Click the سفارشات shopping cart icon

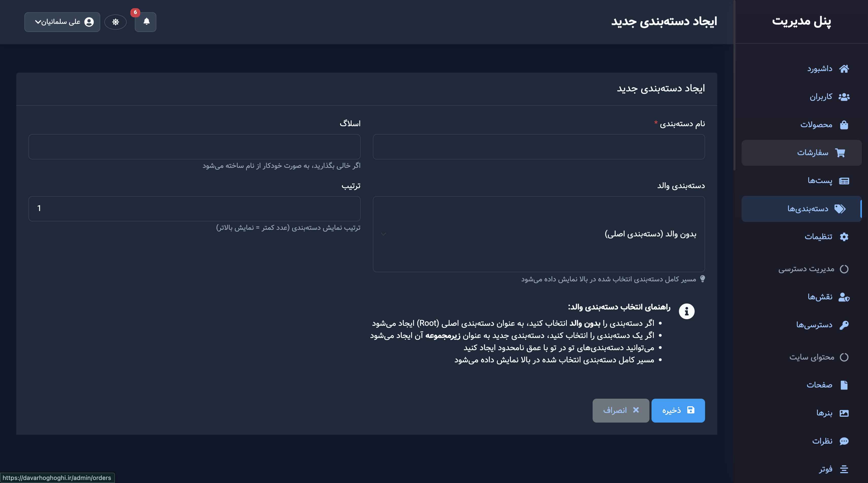pyautogui.click(x=841, y=152)
